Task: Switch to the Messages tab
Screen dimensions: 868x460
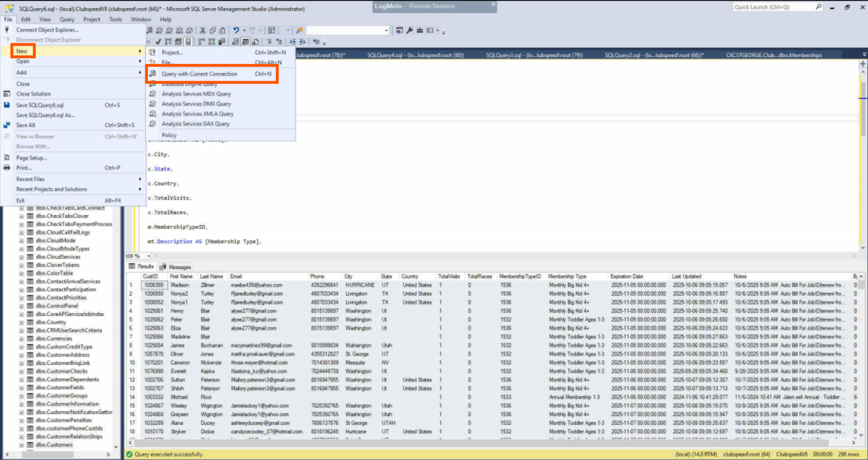Action: point(176,267)
